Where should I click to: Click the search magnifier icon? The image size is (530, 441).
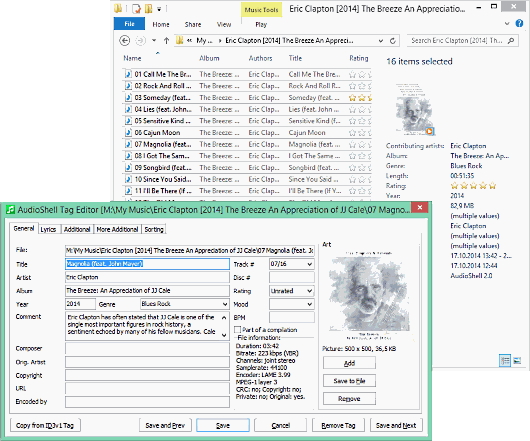pyautogui.click(x=511, y=41)
